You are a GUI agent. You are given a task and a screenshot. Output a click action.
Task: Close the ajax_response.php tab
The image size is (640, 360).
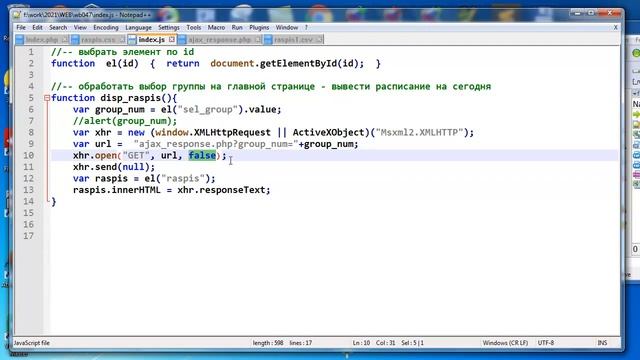(x=258, y=40)
